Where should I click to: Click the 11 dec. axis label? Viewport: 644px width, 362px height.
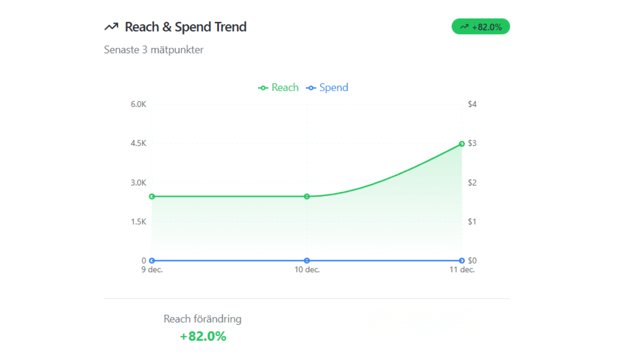point(462,270)
